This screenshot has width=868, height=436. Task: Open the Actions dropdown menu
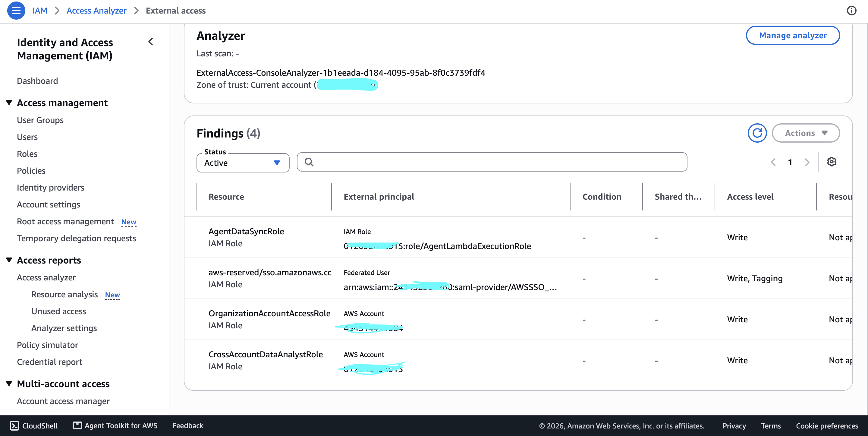coord(805,133)
